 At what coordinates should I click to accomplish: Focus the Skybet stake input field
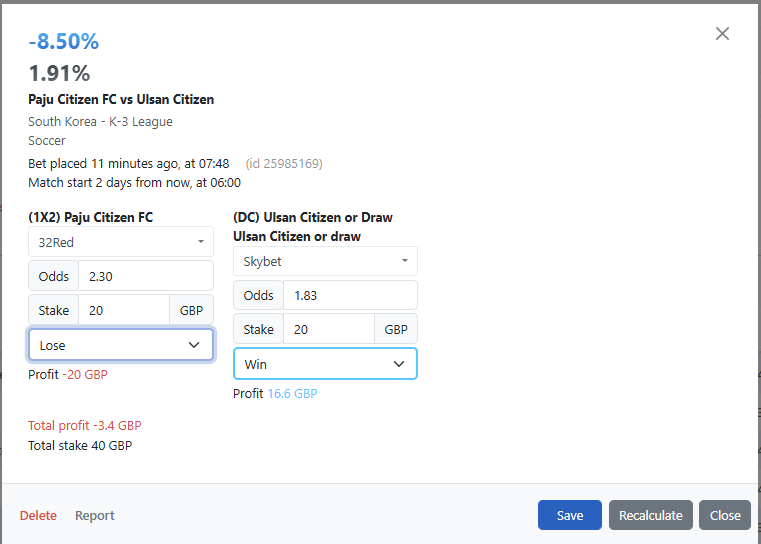(x=329, y=329)
